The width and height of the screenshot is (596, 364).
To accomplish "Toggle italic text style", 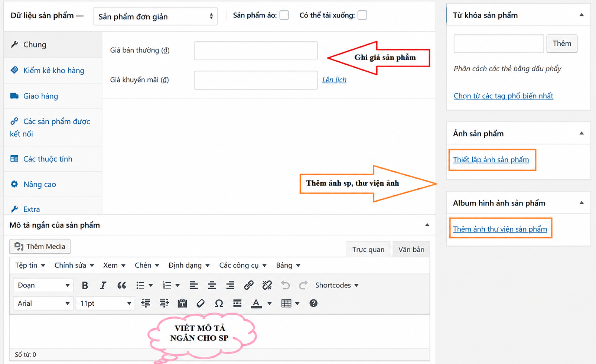I will (103, 285).
